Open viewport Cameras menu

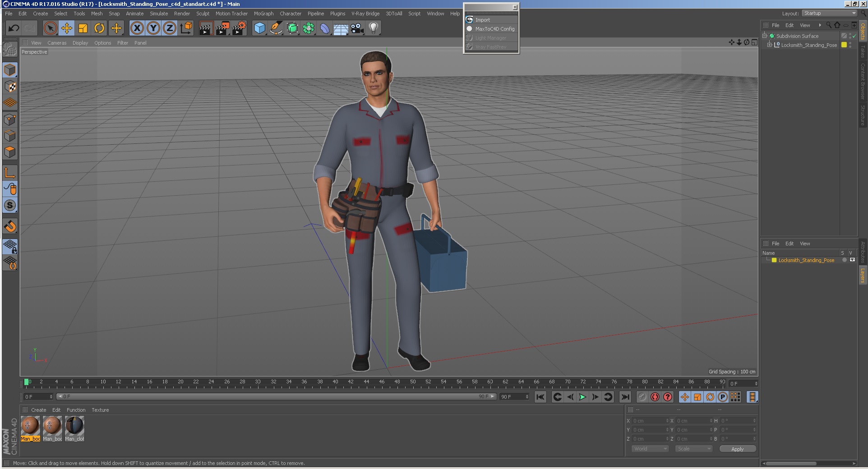(57, 43)
